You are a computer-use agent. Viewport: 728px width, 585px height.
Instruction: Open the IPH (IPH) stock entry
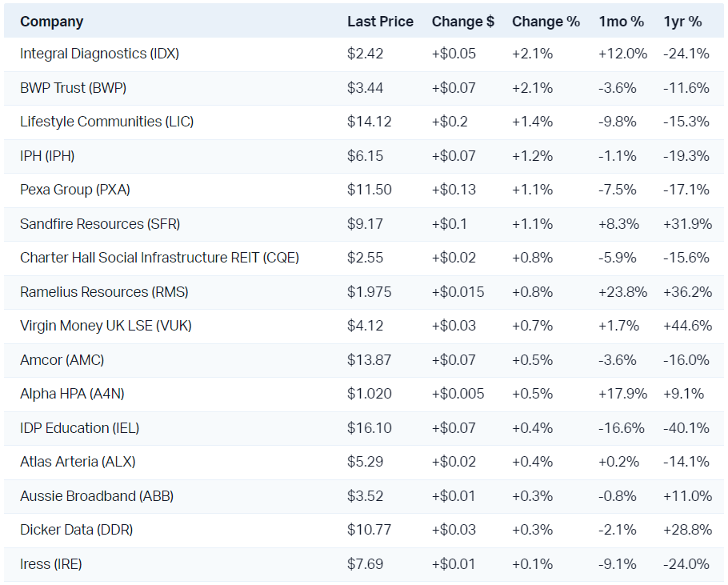tap(47, 156)
